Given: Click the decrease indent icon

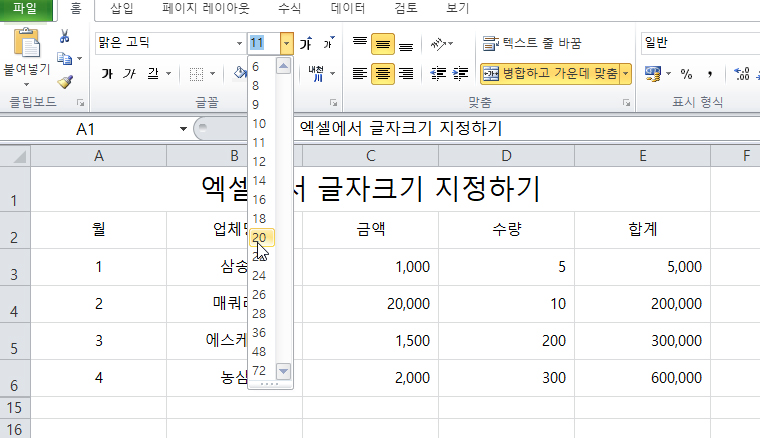Looking at the screenshot, I should [438, 74].
